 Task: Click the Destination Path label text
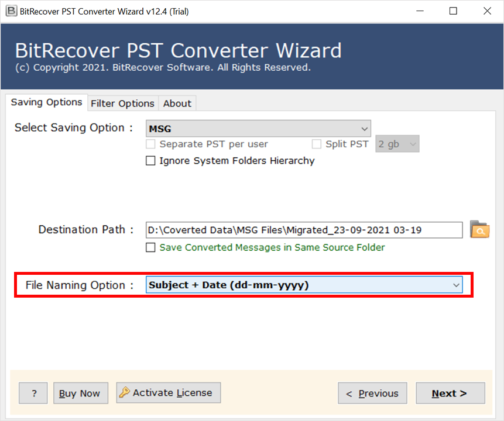tap(86, 230)
